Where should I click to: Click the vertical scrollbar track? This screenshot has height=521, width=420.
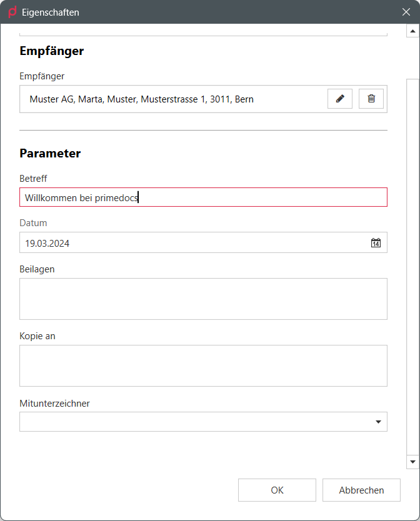point(412,267)
